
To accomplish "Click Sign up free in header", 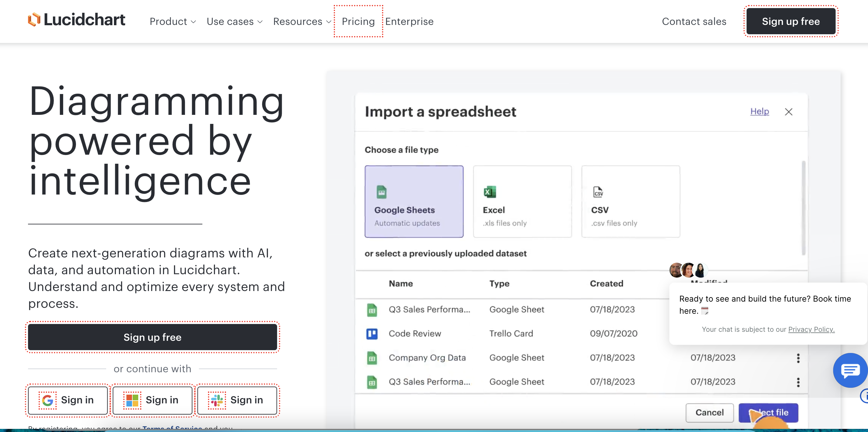I will [x=791, y=21].
